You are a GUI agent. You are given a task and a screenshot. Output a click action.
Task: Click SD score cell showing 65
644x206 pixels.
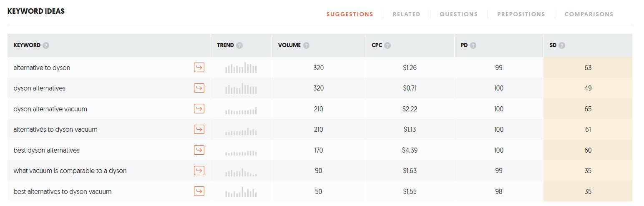point(588,109)
